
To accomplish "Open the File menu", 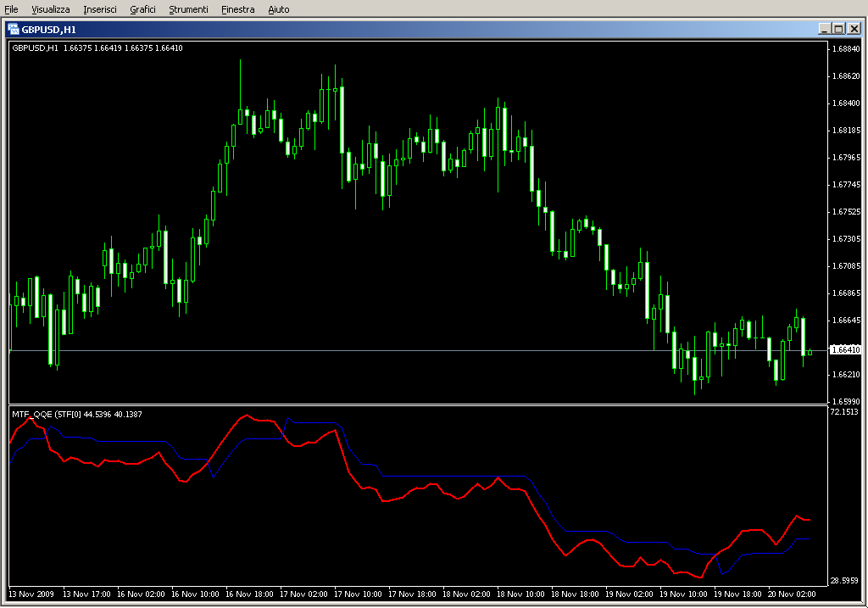I will coord(11,9).
